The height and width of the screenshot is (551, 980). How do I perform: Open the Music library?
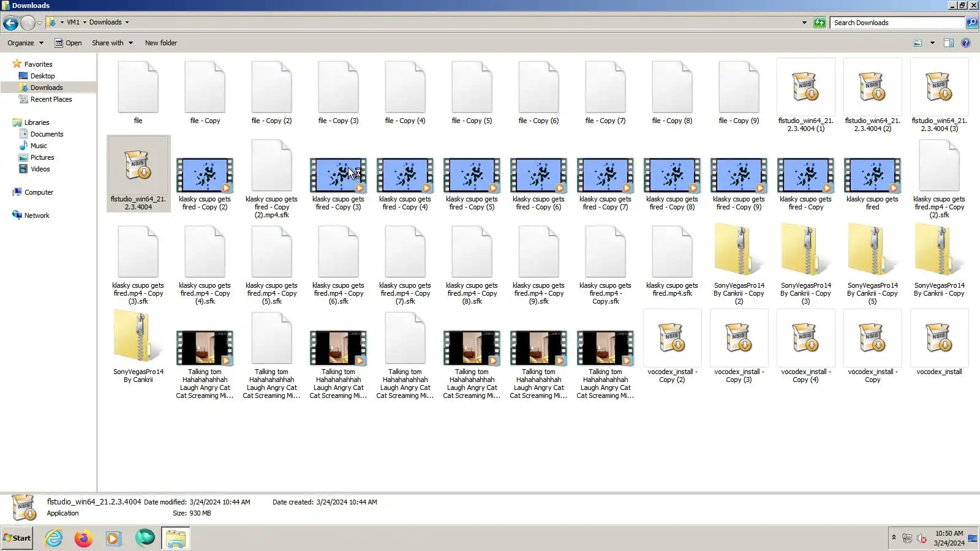tap(39, 146)
